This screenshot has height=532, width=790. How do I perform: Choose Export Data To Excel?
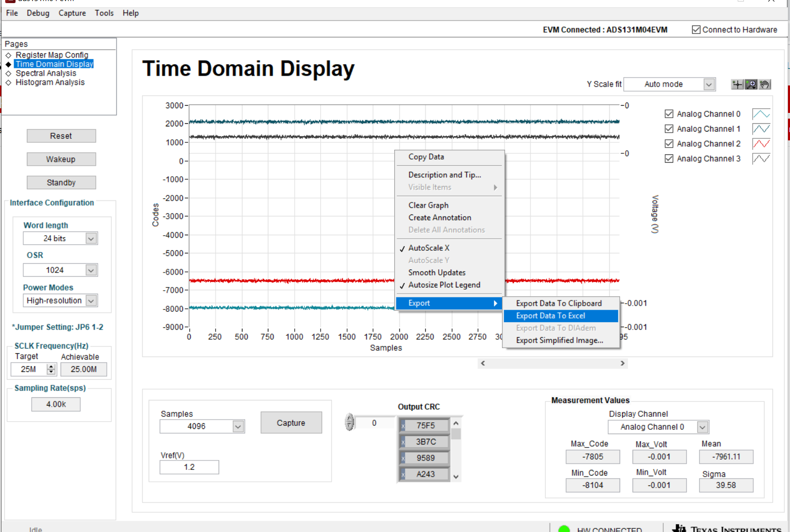coord(561,316)
